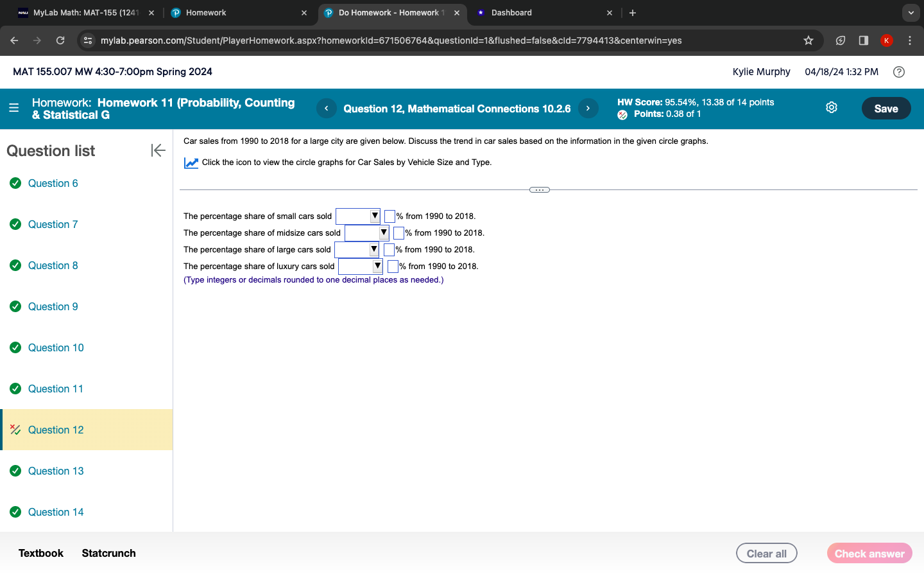Open the homework settings gear
This screenshot has width=924, height=578.
pyautogui.click(x=832, y=107)
